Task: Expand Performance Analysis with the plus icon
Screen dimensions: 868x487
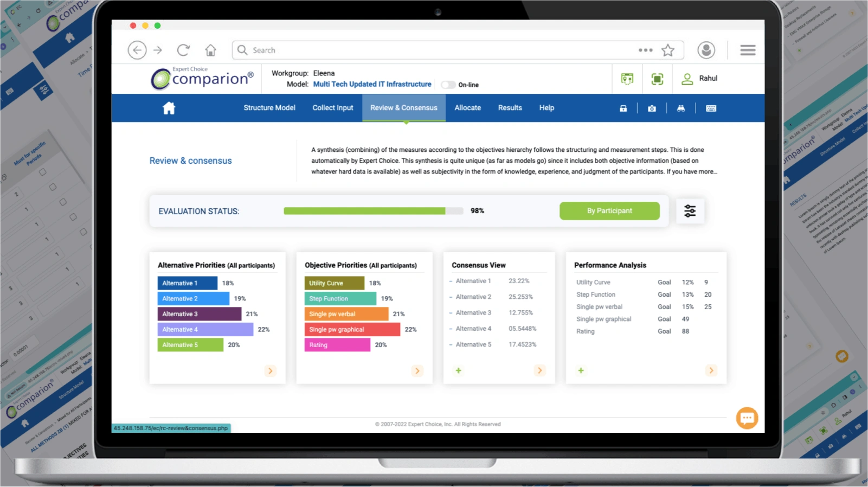Action: (581, 370)
